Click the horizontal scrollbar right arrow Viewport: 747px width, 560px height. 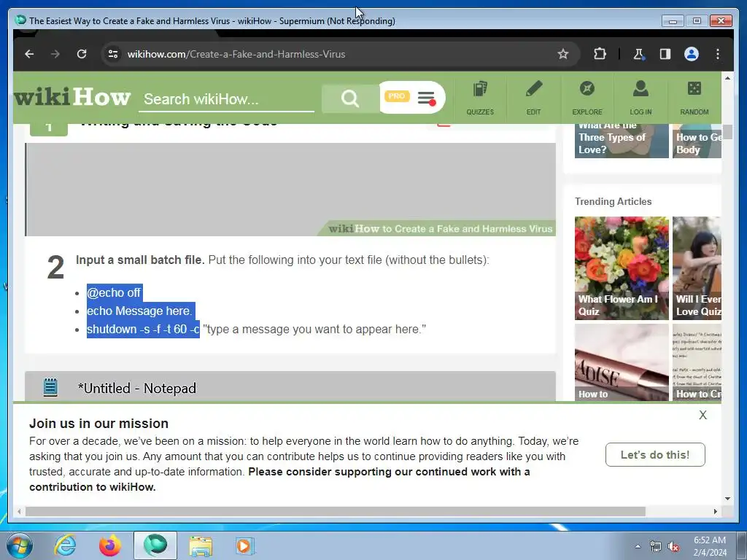pos(716,511)
